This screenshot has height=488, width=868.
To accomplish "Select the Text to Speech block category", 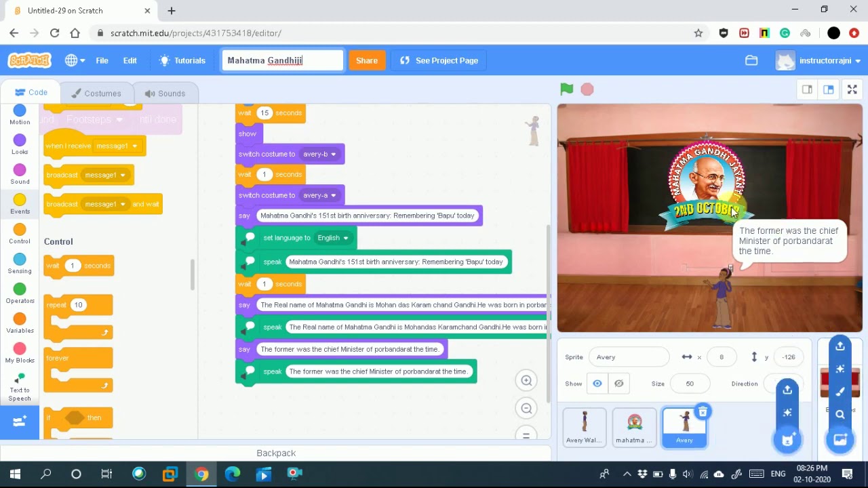I will point(20,387).
